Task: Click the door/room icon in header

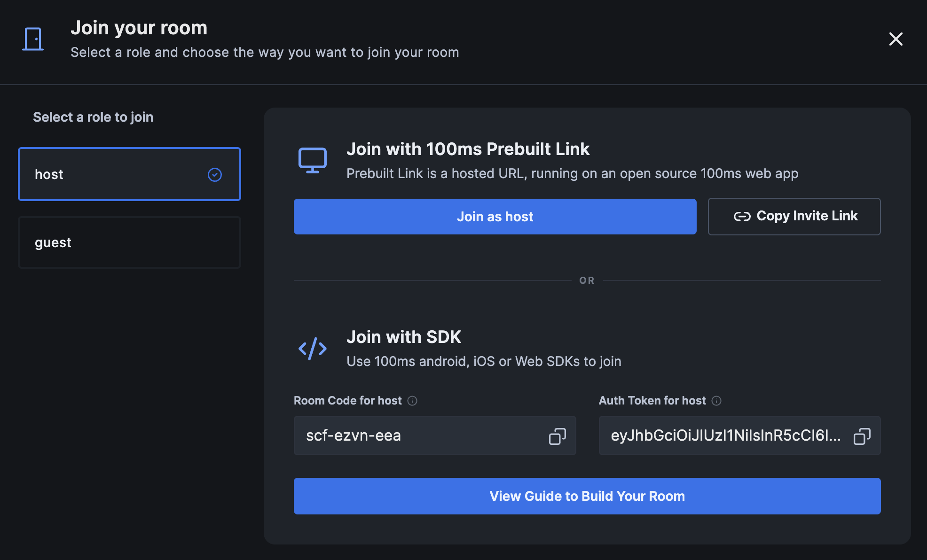Action: [33, 39]
